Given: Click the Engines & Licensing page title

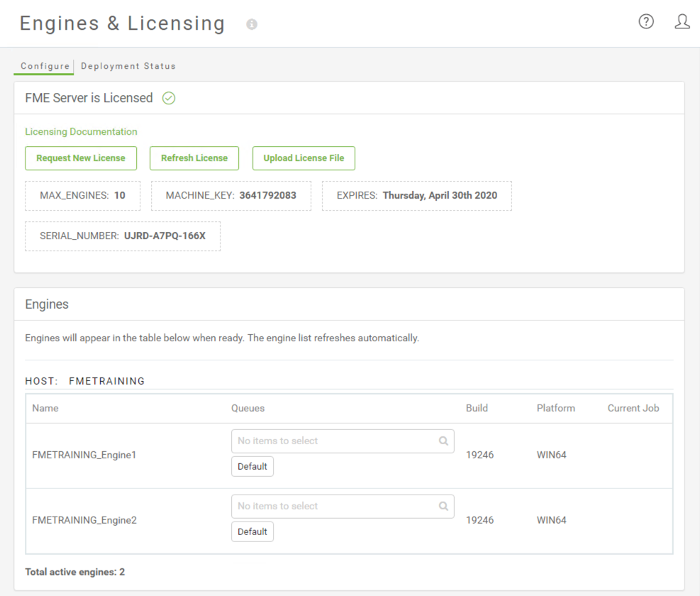Looking at the screenshot, I should tap(122, 23).
